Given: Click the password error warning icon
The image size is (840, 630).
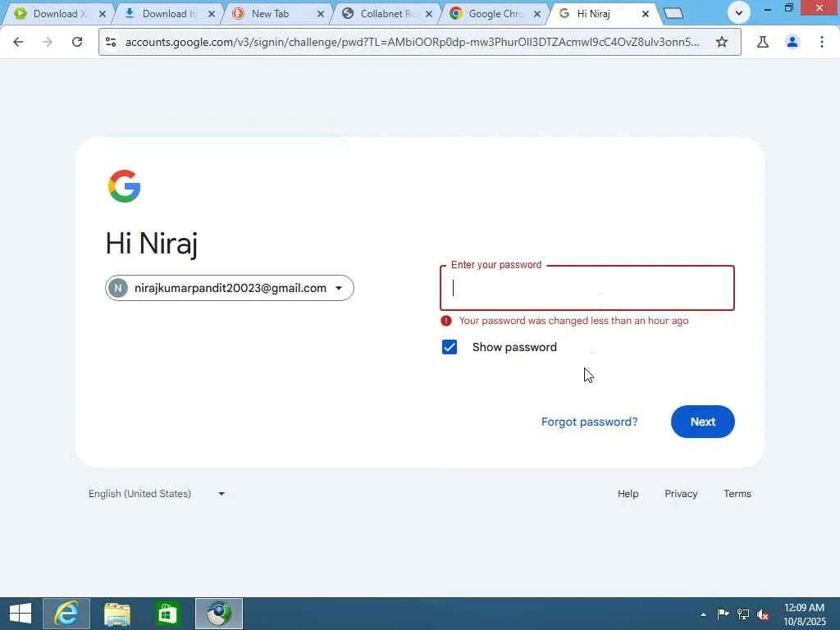Looking at the screenshot, I should click(x=446, y=321).
